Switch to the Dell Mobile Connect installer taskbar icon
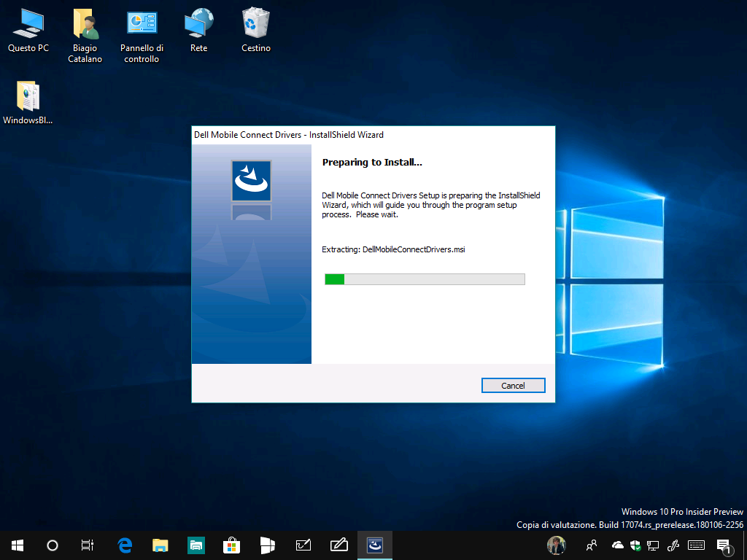The image size is (747, 560). tap(375, 545)
